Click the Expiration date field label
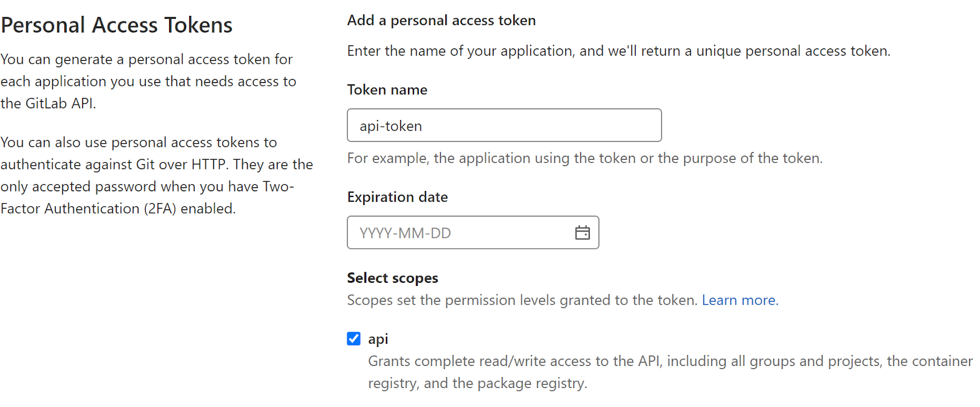The image size is (980, 407). 398,197
